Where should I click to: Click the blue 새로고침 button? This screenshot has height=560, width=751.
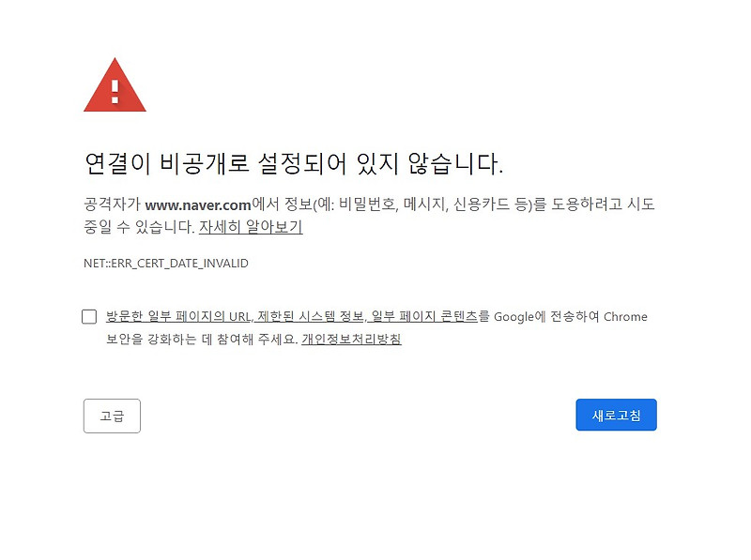pos(616,415)
